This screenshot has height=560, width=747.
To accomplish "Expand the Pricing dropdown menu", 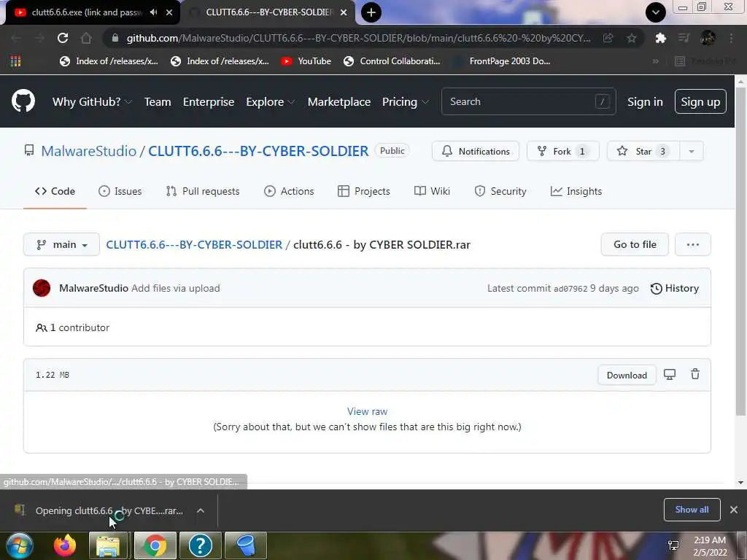I will pyautogui.click(x=406, y=102).
